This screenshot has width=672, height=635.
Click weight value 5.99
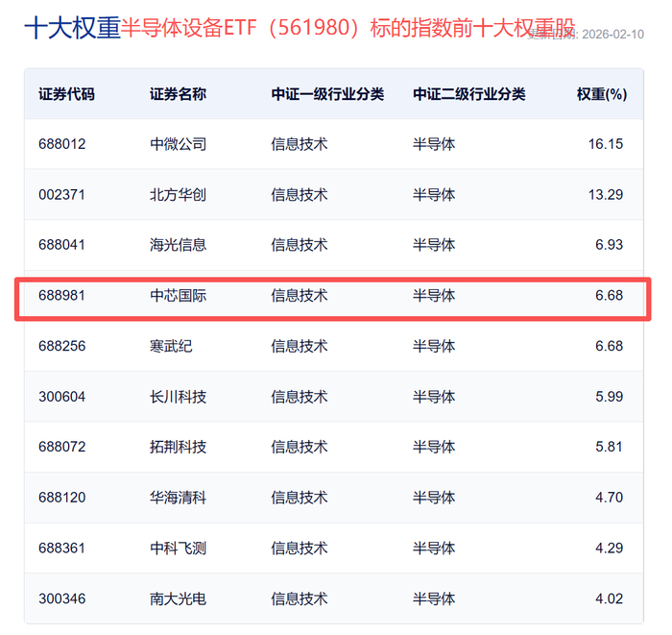pyautogui.click(x=609, y=397)
